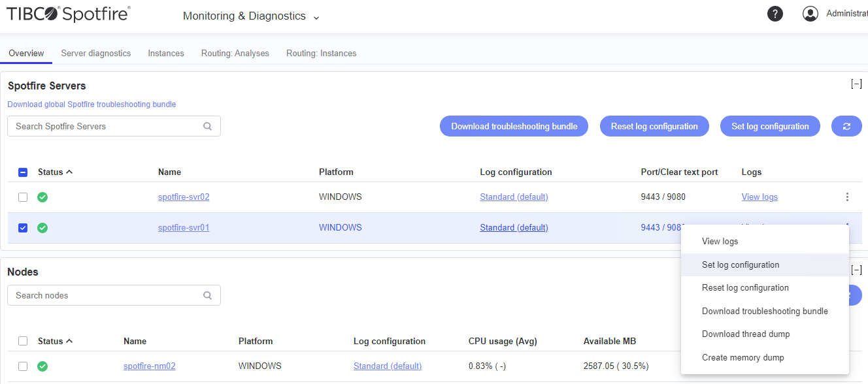The width and height of the screenshot is (868, 384).
Task: Check the spotfire-svr02 row checkbox
Action: 23,197
